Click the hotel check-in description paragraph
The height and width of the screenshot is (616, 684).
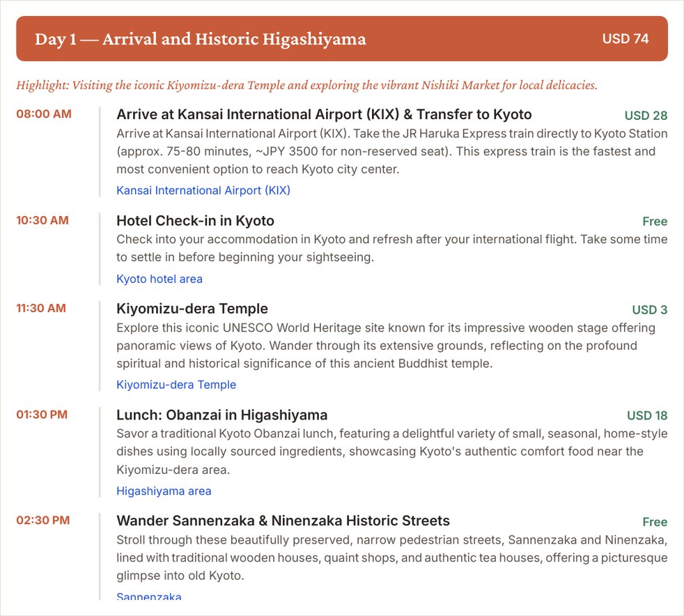tap(391, 248)
